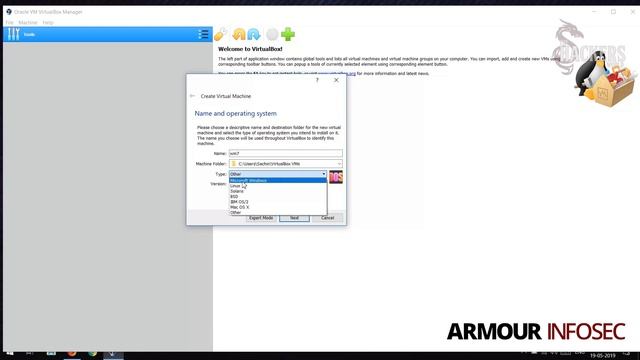This screenshot has height=360, width=640.
Task: Open the Preferences wrench toolbar icon
Action: pyautogui.click(x=220, y=34)
